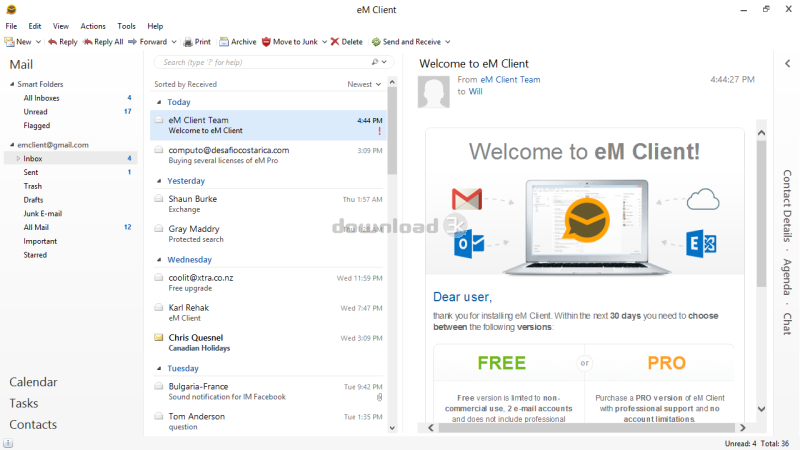The image size is (800, 450).
Task: Move the message to Junk
Action: coord(289,42)
